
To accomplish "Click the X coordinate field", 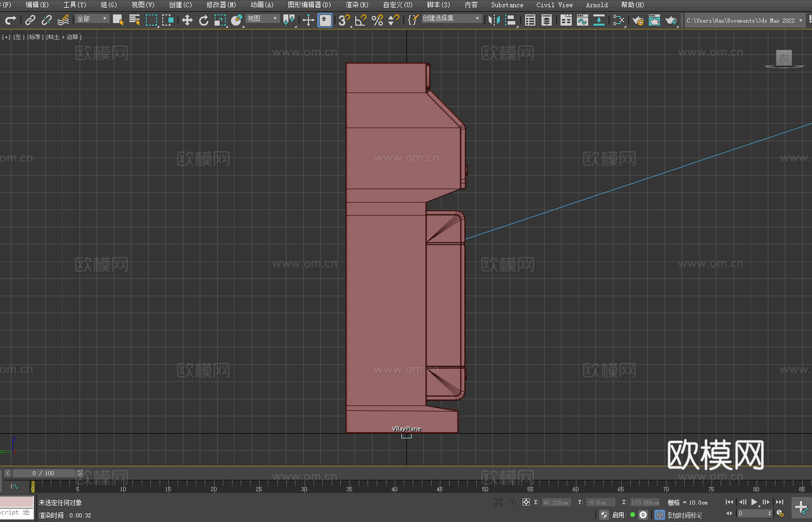I will tap(556, 502).
